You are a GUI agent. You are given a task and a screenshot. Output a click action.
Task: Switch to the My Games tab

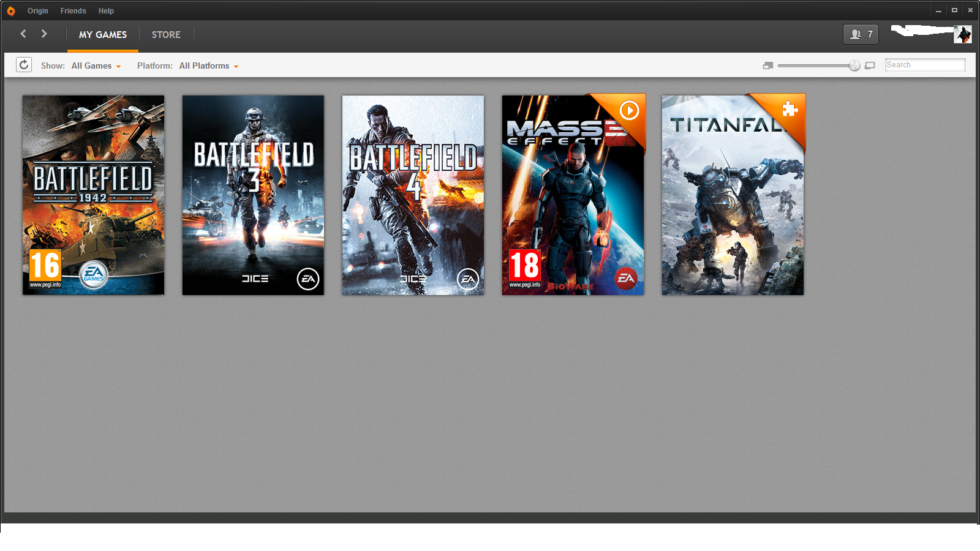tap(103, 35)
